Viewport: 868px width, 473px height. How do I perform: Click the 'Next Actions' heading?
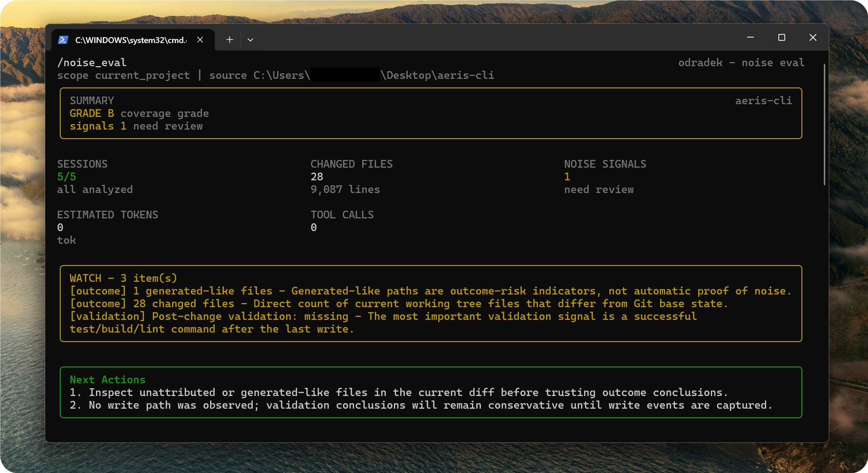coord(108,380)
